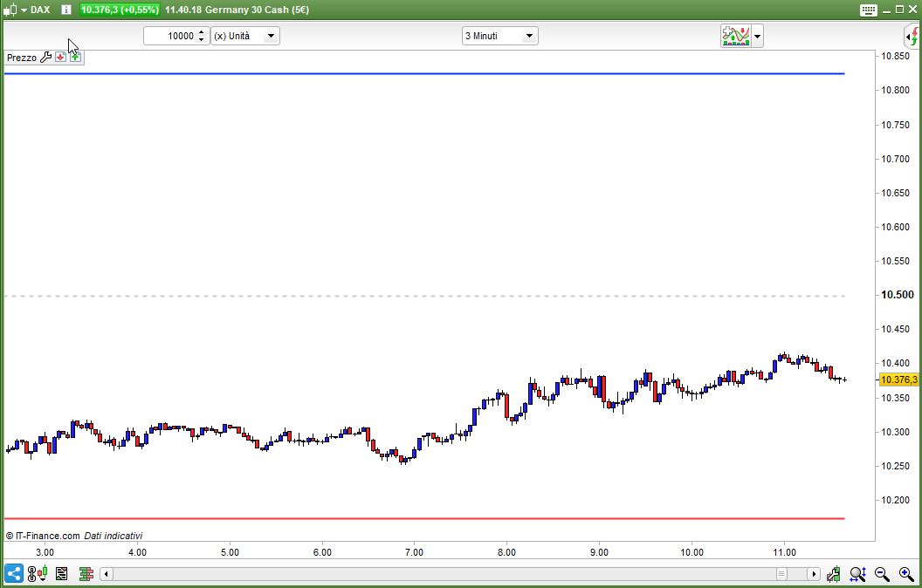922x588 pixels.
Task: Click the 10.850 price axis label
Action: click(x=895, y=57)
